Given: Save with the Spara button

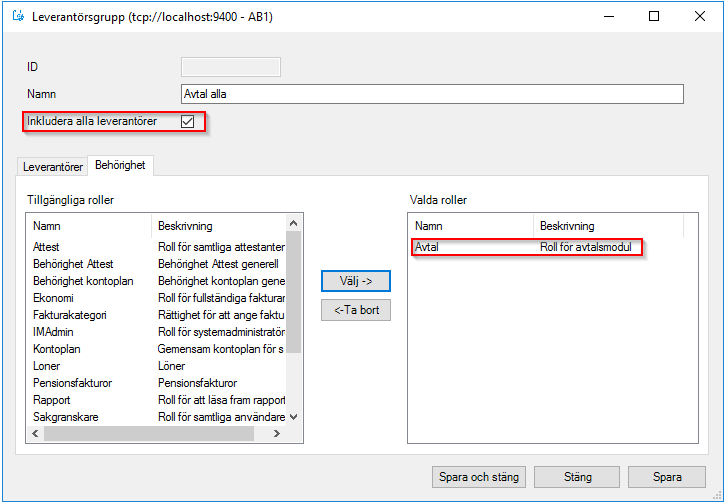Looking at the screenshot, I should pyautogui.click(x=667, y=477).
